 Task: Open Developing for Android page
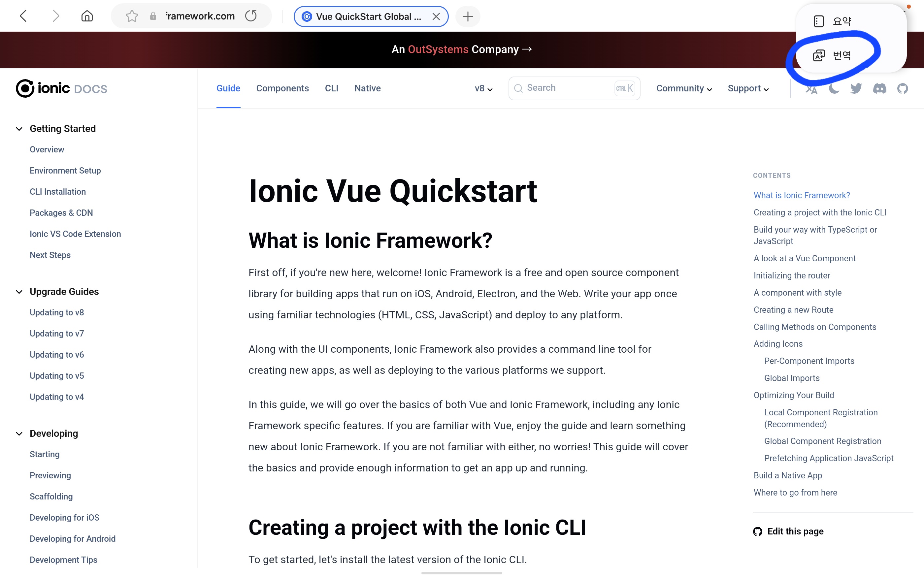tap(73, 539)
